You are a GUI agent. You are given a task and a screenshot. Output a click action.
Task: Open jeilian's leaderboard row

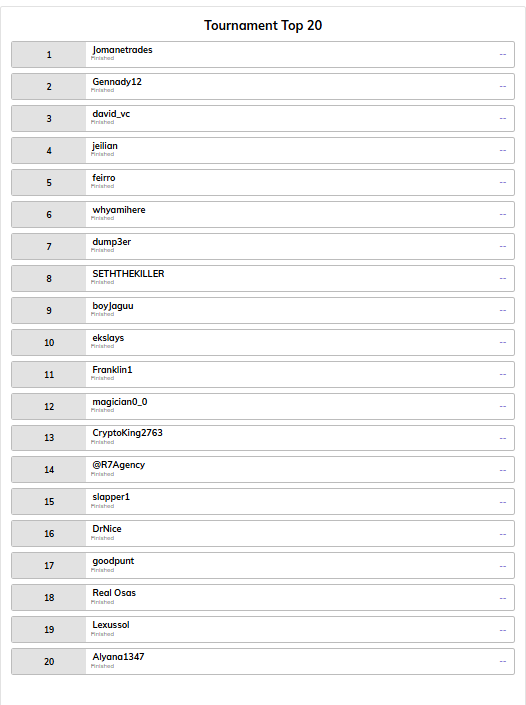click(x=263, y=151)
